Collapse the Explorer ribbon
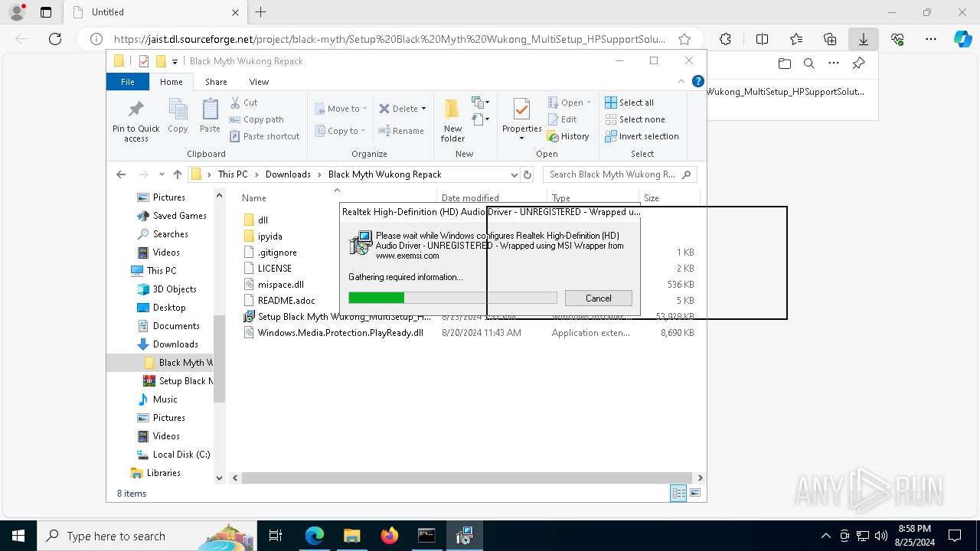The height and width of the screenshot is (551, 980). [681, 81]
